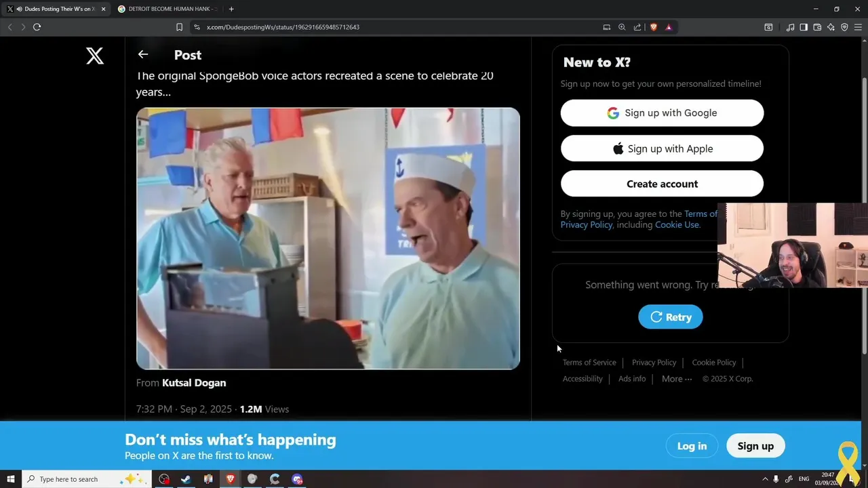Image resolution: width=868 pixels, height=488 pixels.
Task: Click the microphone system tray icon
Action: 776,479
